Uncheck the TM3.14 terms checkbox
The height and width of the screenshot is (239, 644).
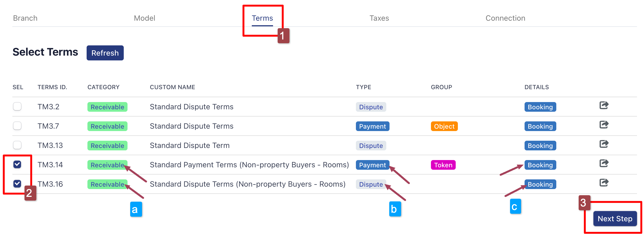[17, 164]
